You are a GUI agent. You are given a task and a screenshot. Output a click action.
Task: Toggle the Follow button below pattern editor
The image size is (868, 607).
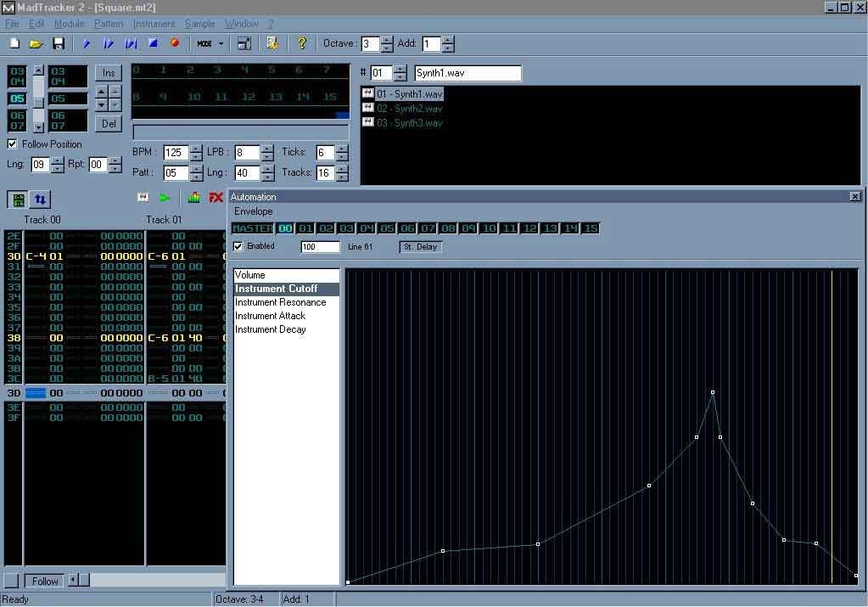(x=44, y=582)
